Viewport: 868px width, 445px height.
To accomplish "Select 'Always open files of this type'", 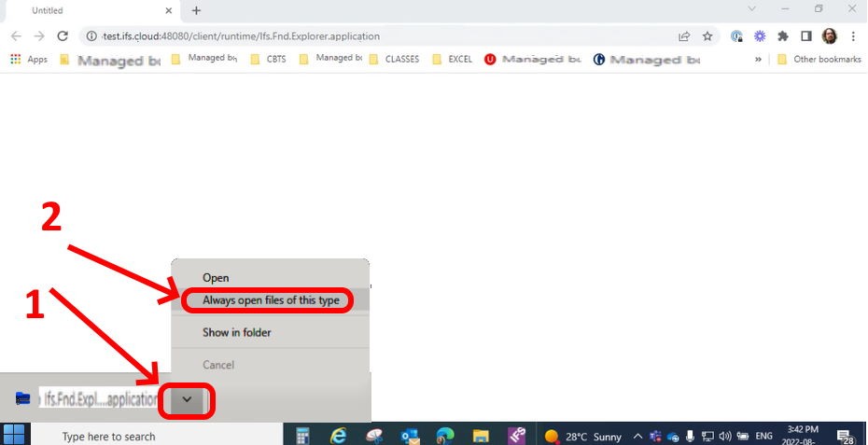I will (x=271, y=300).
